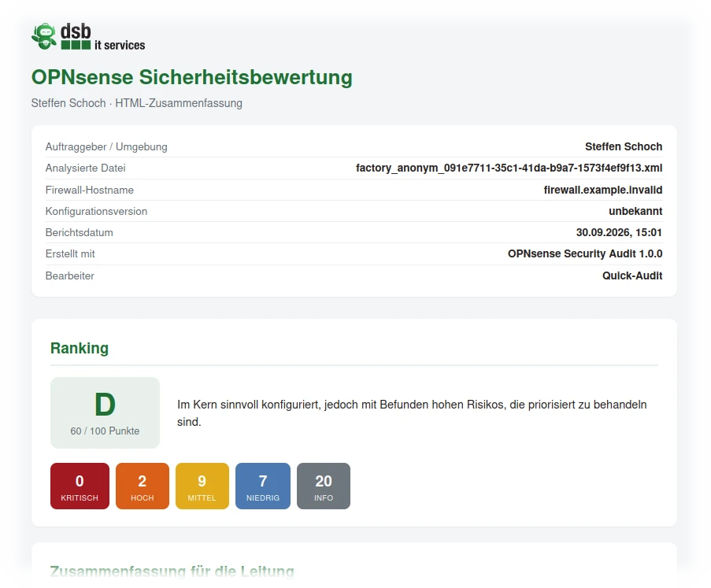Screen dimensions: 711x588
Task: Select firewall.example.invalid hostname value
Action: [603, 190]
